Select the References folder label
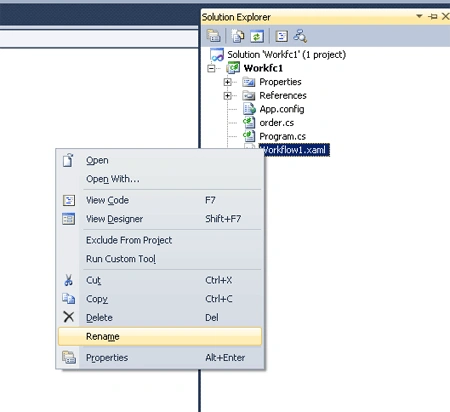 point(283,96)
